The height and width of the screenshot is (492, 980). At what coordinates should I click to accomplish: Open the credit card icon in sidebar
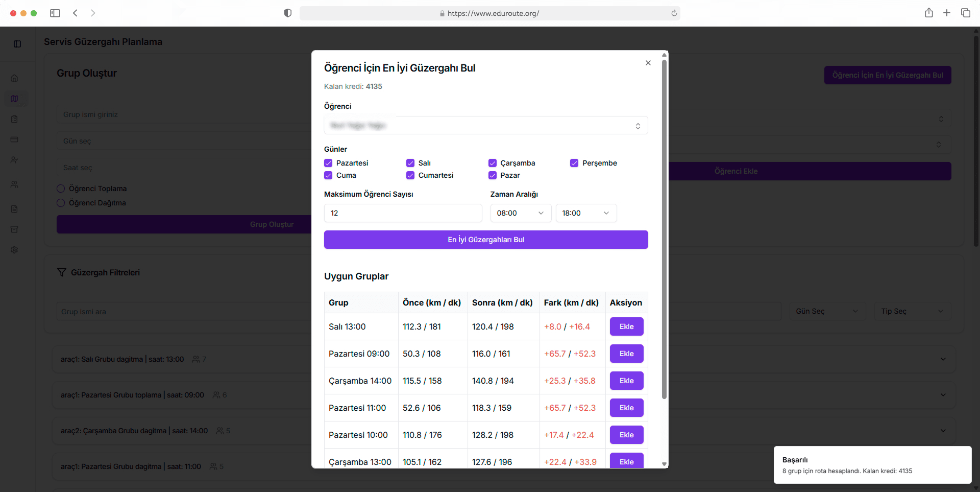point(14,139)
